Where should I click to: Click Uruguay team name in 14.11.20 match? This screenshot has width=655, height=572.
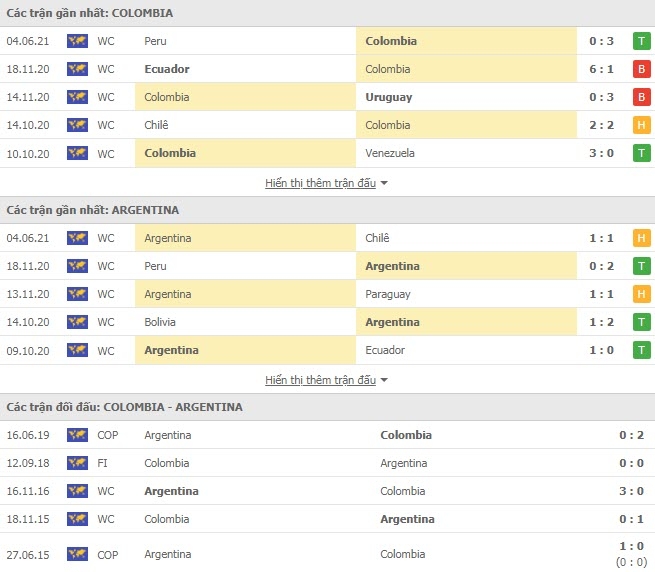[388, 97]
